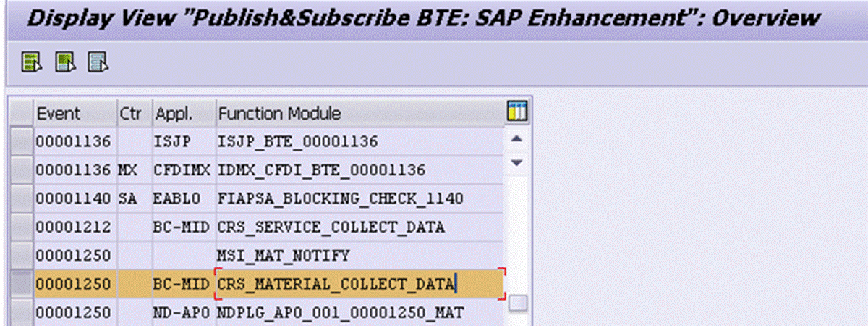Click the scrollbar thumb near the highlighted row
This screenshot has height=326, width=868.
click(517, 302)
